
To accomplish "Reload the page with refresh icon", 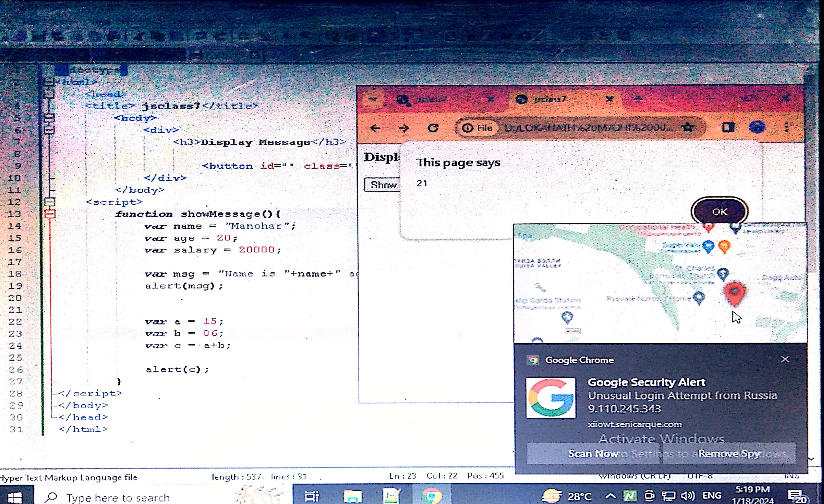I will [x=433, y=128].
